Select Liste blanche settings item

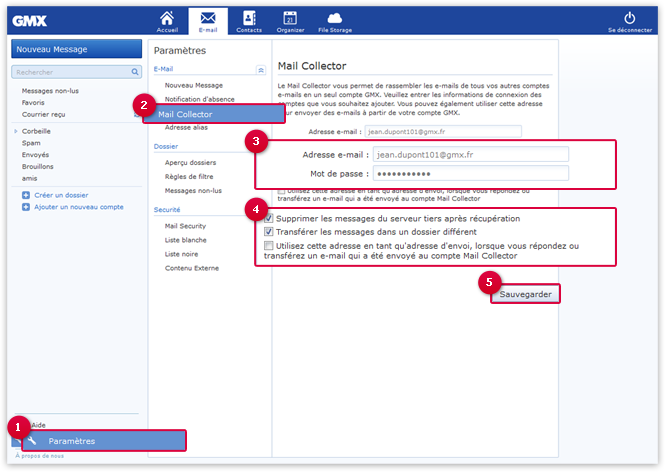pyautogui.click(x=185, y=240)
